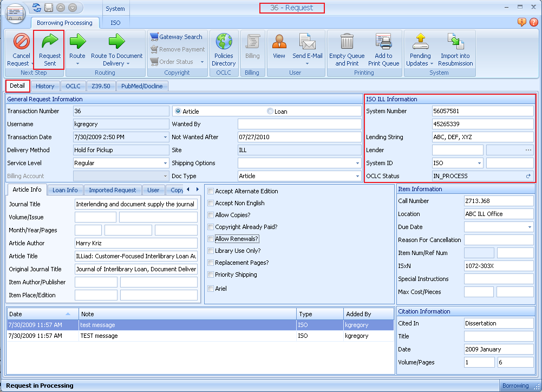Click the Send E-Mail envelope icon
The width and height of the screenshot is (542, 392).
(x=308, y=42)
